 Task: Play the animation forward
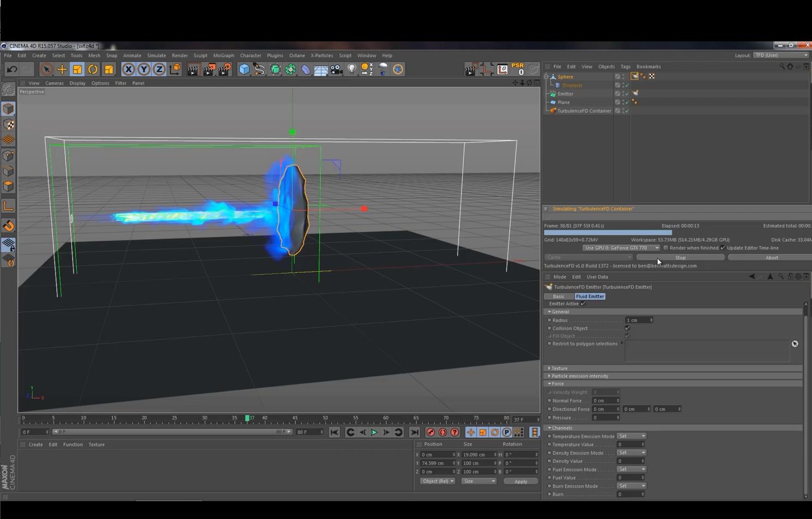pos(374,432)
